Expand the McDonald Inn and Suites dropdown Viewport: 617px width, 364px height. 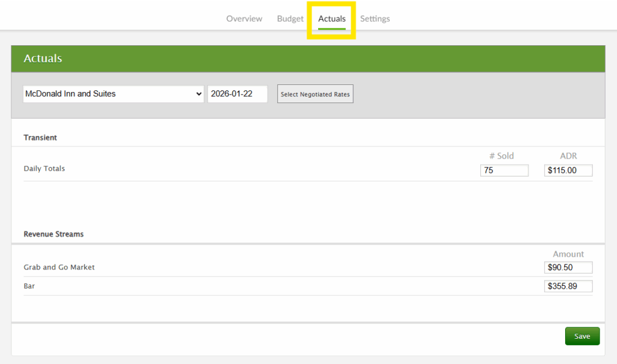click(x=113, y=94)
